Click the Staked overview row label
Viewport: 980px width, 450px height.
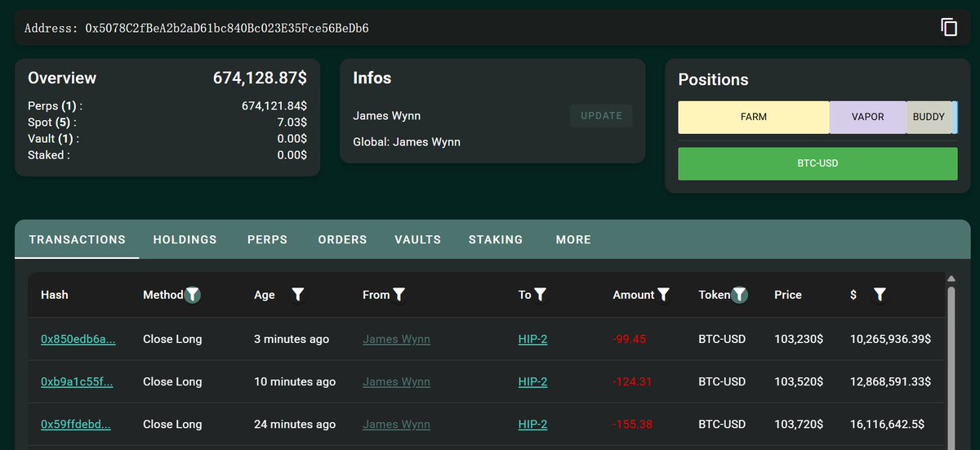click(x=48, y=155)
